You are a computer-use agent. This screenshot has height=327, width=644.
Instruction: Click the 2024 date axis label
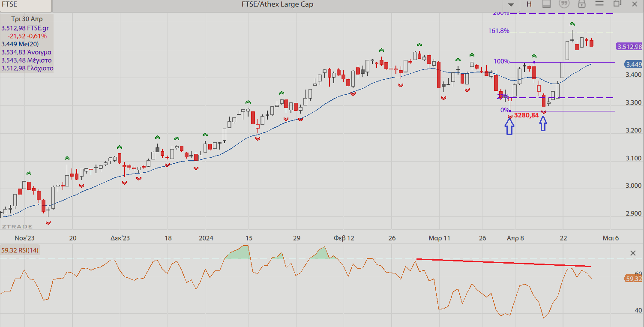click(x=205, y=238)
